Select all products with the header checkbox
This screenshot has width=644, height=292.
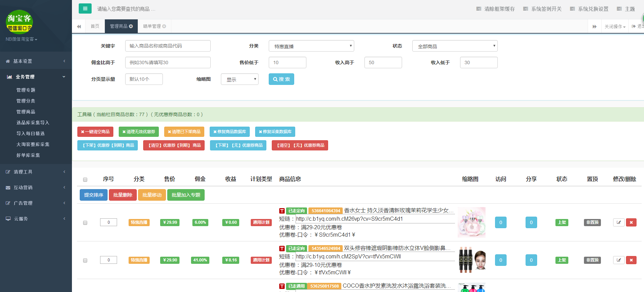click(85, 179)
